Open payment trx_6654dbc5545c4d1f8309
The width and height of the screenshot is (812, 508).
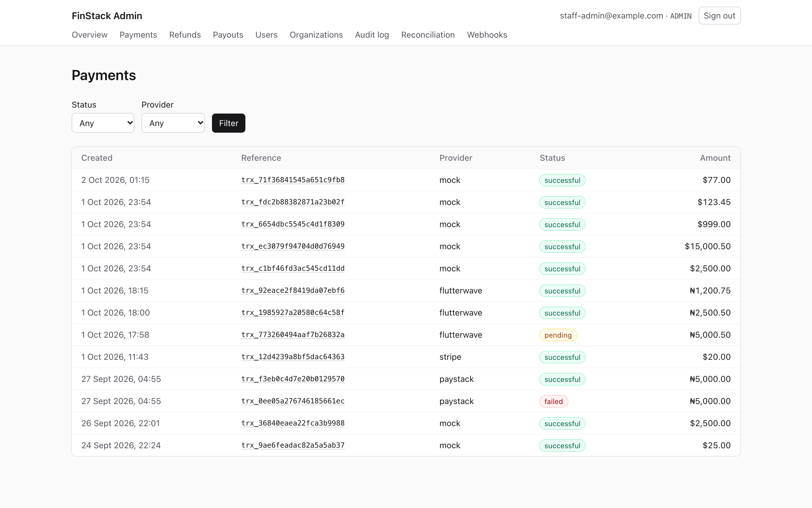click(293, 224)
